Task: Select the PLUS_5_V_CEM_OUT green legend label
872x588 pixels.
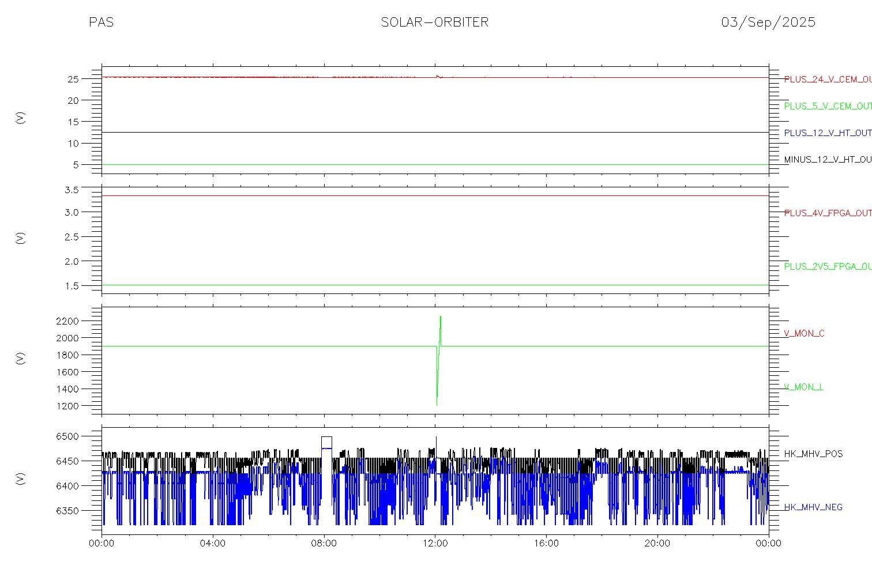Action: (x=828, y=106)
